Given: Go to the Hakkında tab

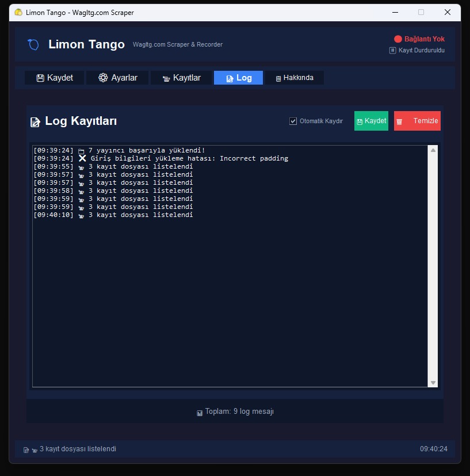Looking at the screenshot, I should (x=295, y=78).
